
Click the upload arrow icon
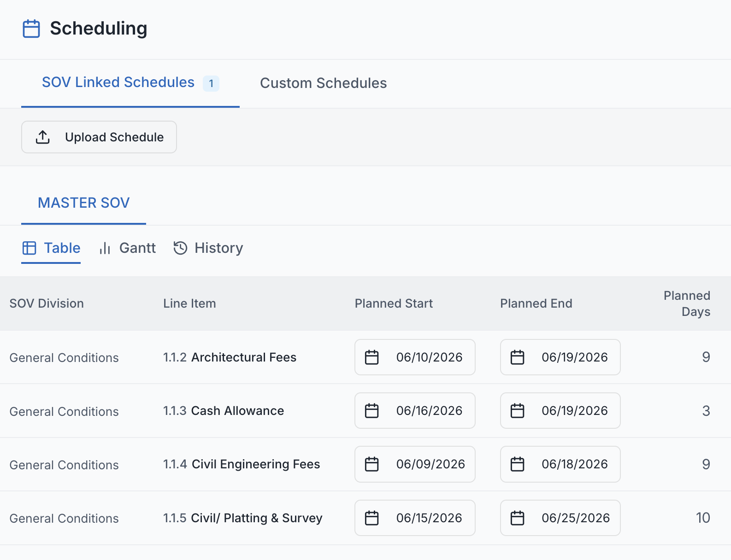(43, 137)
